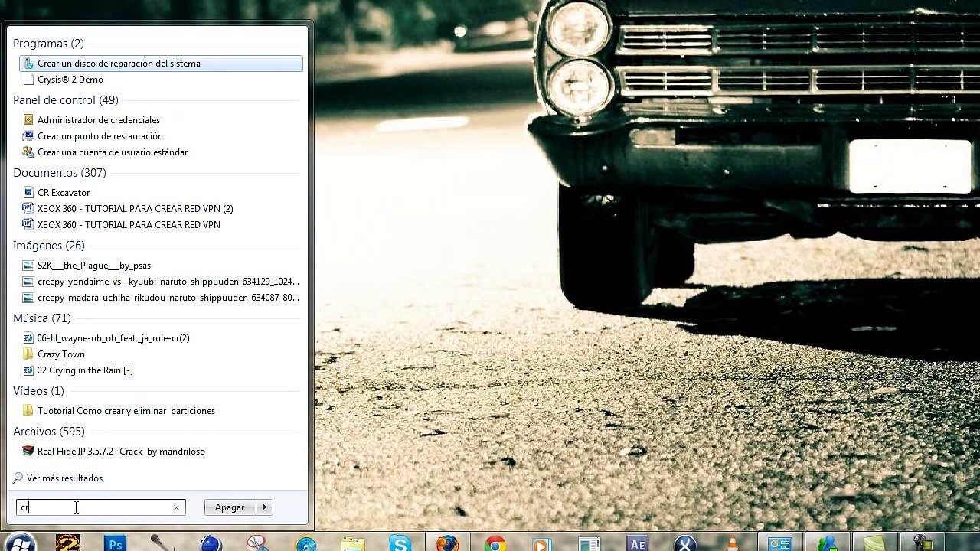Open the CR Excavator document
980x551 pixels.
63,193
